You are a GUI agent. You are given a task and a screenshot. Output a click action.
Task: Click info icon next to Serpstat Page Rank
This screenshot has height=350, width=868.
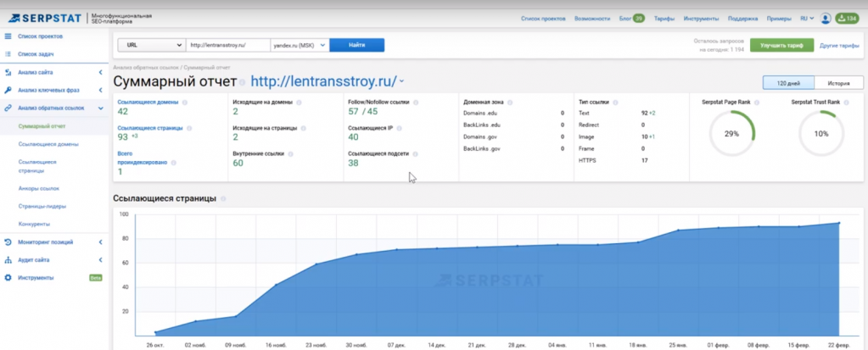[757, 103]
